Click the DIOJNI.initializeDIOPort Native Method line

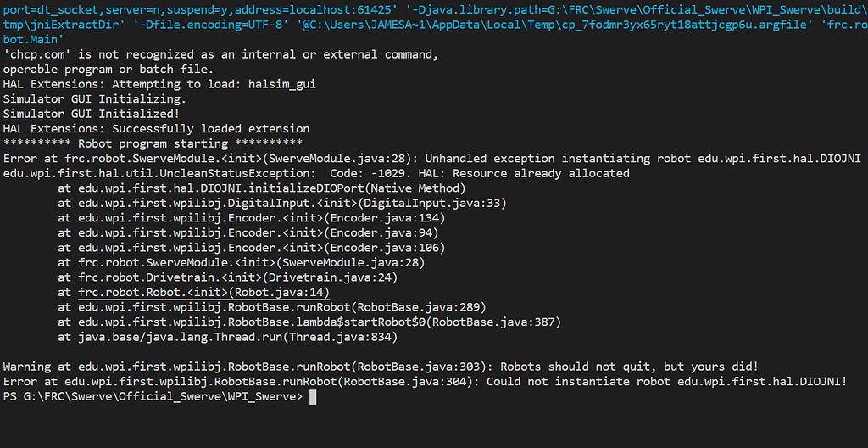[262, 188]
